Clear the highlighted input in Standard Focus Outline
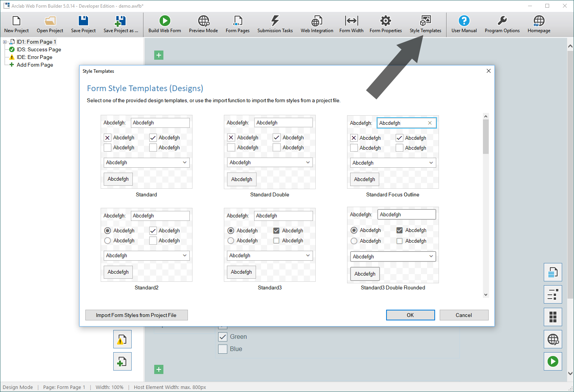574x392 pixels. coord(430,123)
